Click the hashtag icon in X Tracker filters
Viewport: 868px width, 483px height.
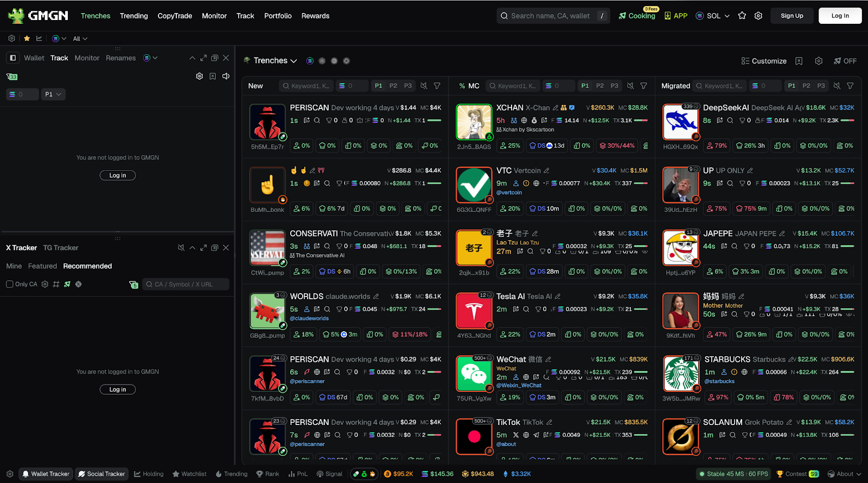(56, 284)
